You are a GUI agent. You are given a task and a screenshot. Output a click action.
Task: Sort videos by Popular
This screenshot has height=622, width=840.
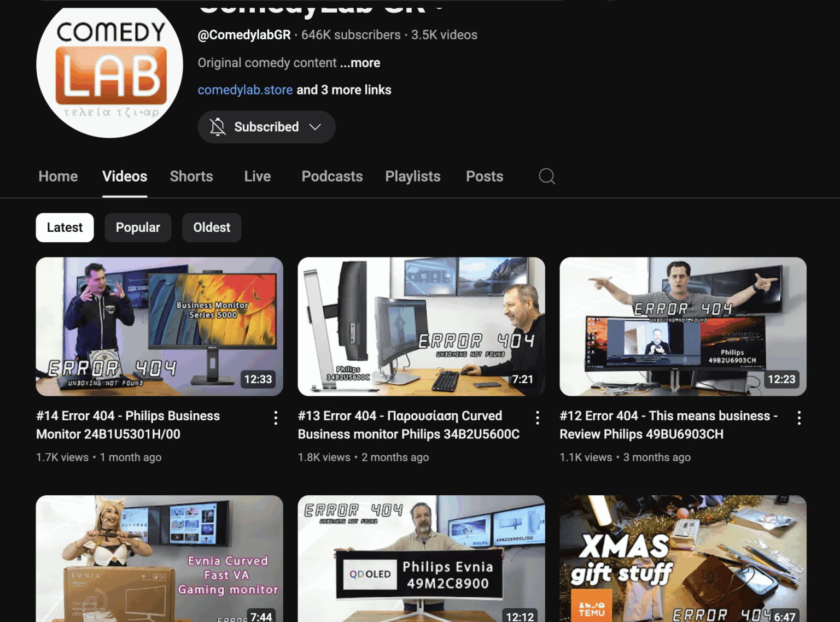click(138, 227)
